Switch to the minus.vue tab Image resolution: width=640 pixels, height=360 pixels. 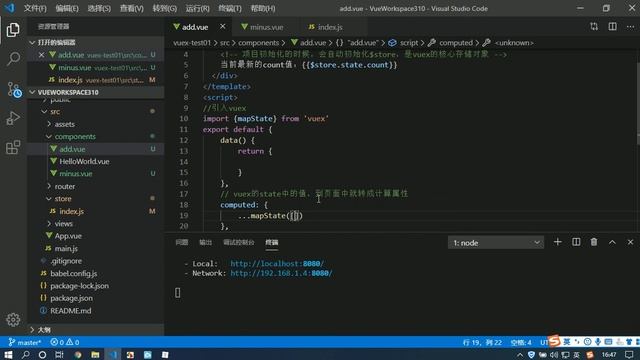(x=266, y=27)
